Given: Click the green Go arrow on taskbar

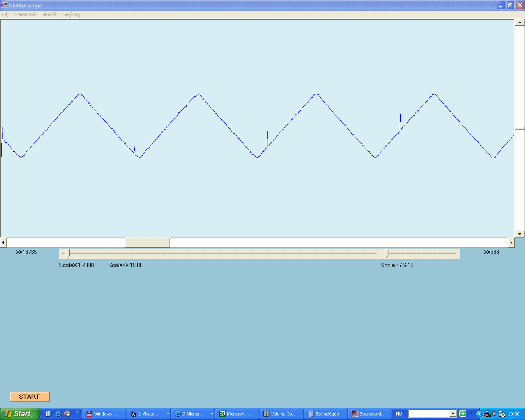Looking at the screenshot, I should point(463,413).
